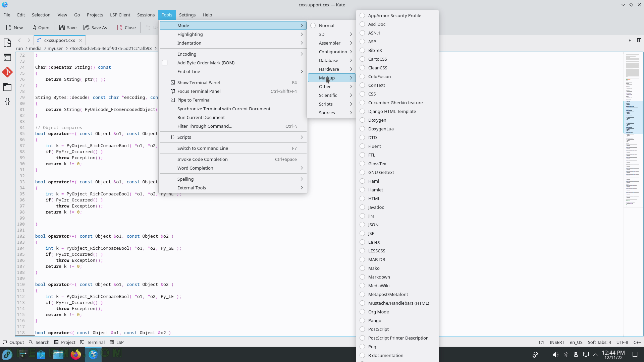Click the Show Terminal Panel menu icon
The height and width of the screenshot is (362, 644).
click(x=173, y=82)
